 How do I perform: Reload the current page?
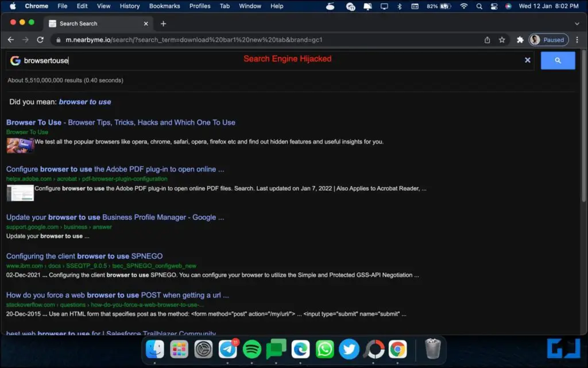point(40,40)
